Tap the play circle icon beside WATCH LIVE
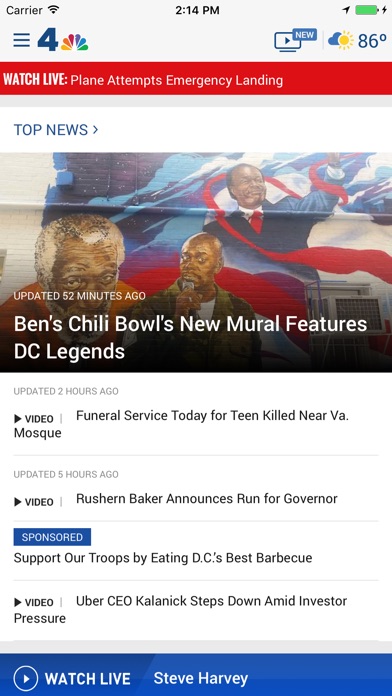This screenshot has height=696, width=392. [x=26, y=679]
